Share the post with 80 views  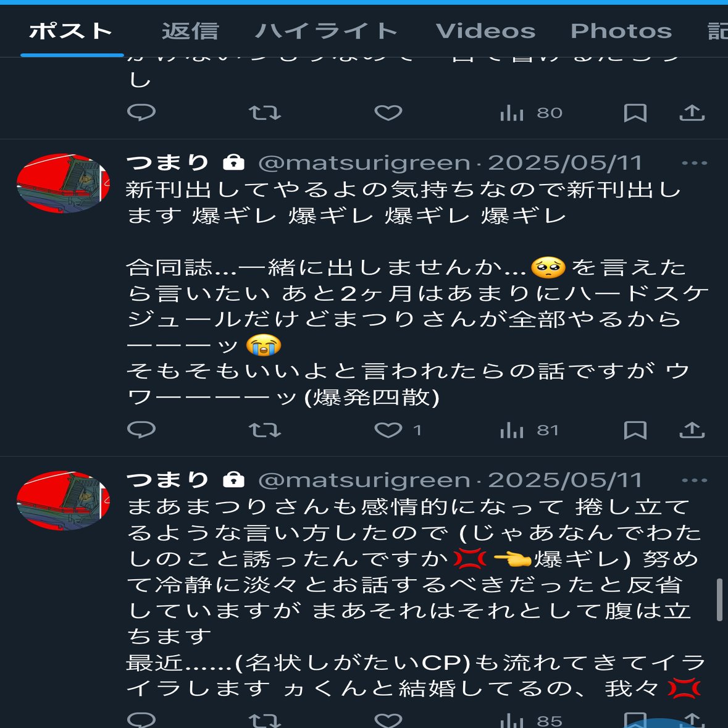click(x=692, y=112)
